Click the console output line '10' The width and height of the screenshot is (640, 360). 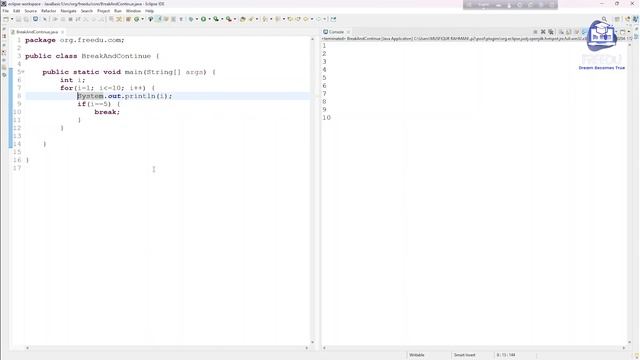(327, 118)
